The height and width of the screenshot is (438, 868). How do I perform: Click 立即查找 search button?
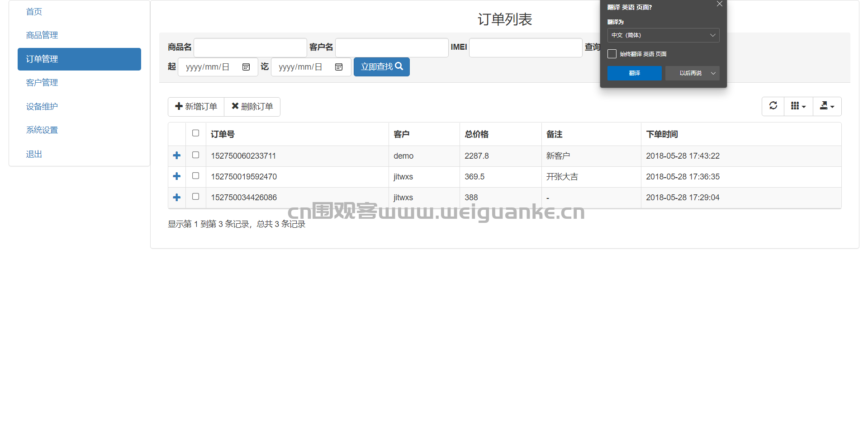click(x=381, y=67)
